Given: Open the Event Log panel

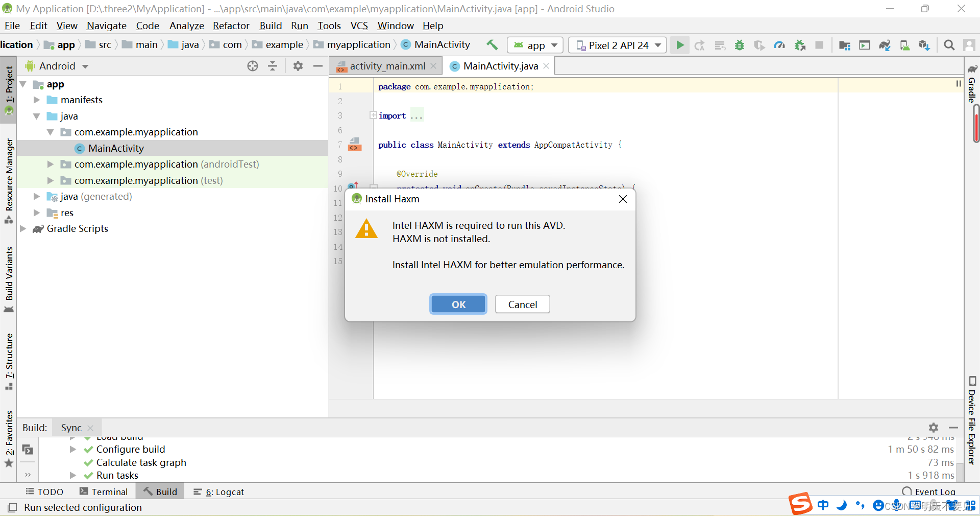Looking at the screenshot, I should tap(929, 491).
